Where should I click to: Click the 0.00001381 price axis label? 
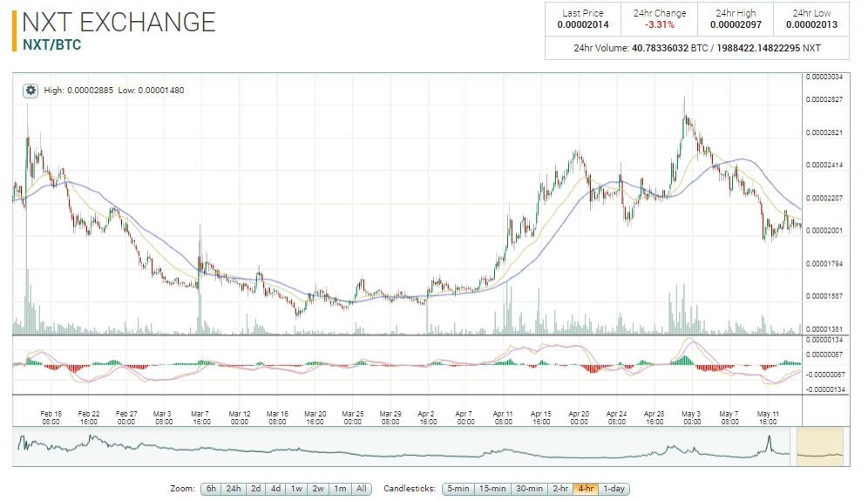[x=824, y=329]
